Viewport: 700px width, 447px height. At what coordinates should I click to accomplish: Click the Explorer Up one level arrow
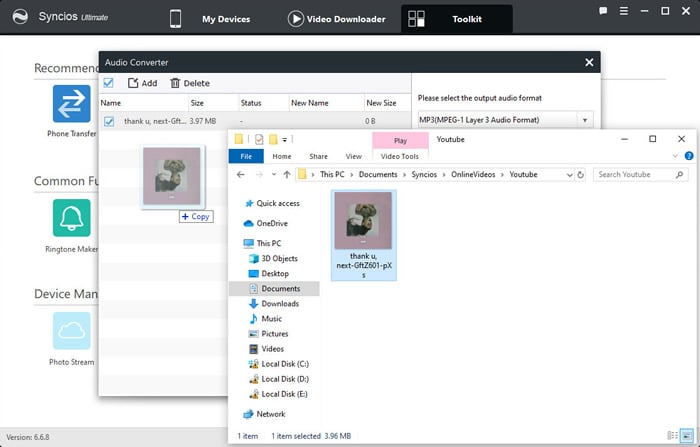click(x=287, y=175)
